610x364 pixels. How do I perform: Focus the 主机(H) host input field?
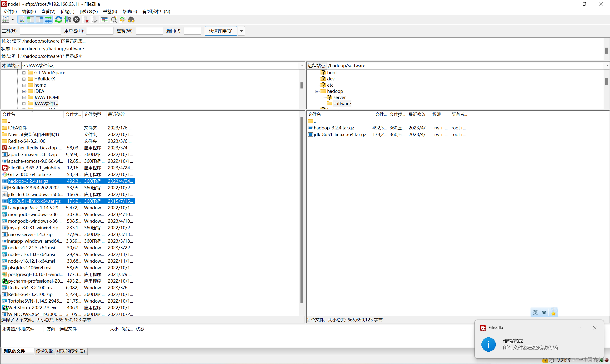pos(40,31)
